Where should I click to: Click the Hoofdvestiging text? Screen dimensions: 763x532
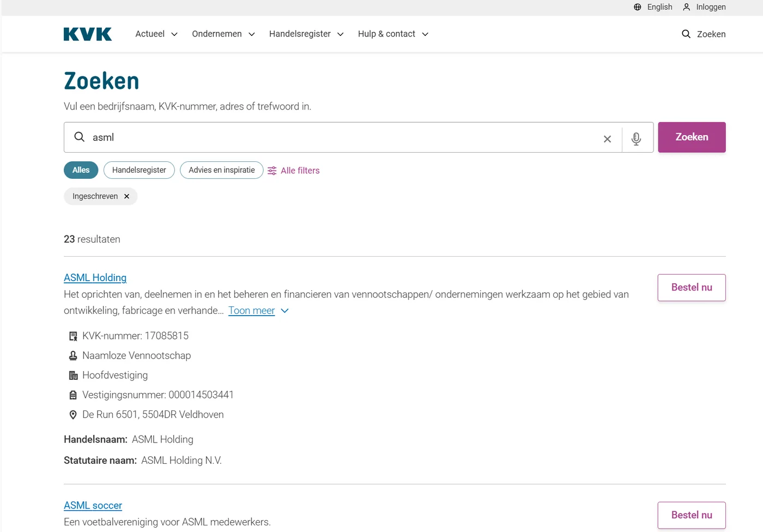click(x=115, y=375)
